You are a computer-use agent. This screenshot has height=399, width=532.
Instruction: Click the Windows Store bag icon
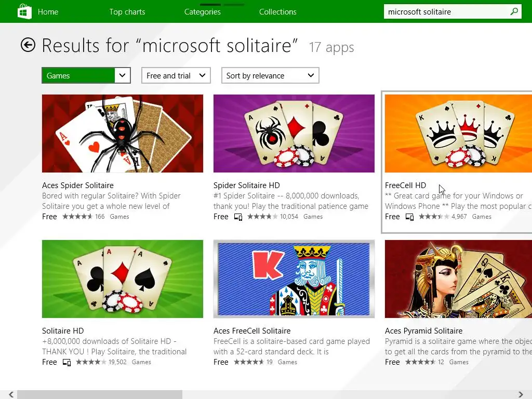(24, 11)
